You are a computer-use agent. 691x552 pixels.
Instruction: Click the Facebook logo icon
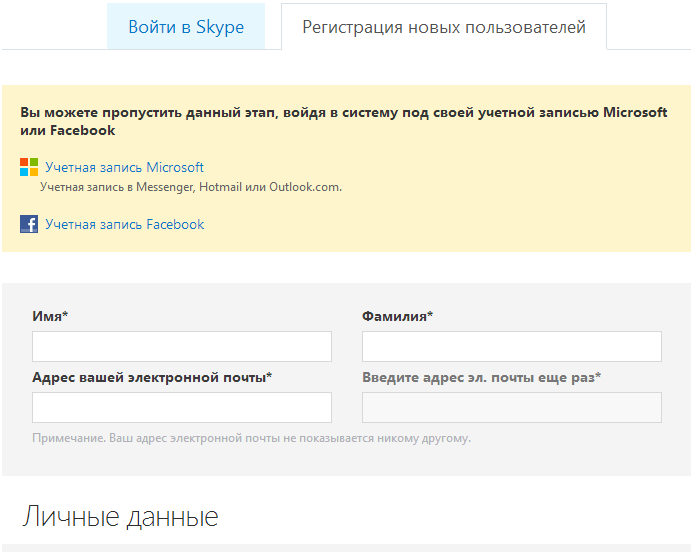click(x=29, y=224)
